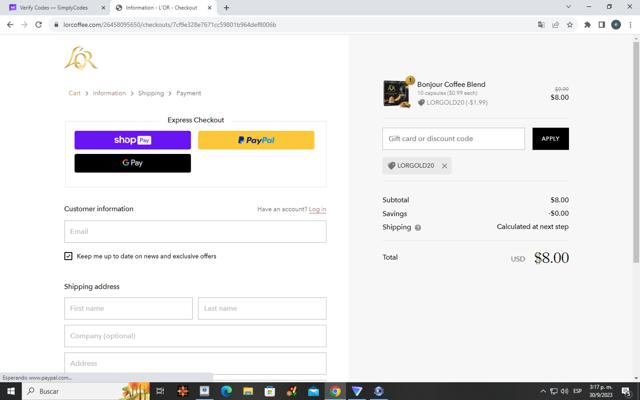The image size is (640, 400).
Task: Open the Chrome profile avatar
Action: point(616,24)
